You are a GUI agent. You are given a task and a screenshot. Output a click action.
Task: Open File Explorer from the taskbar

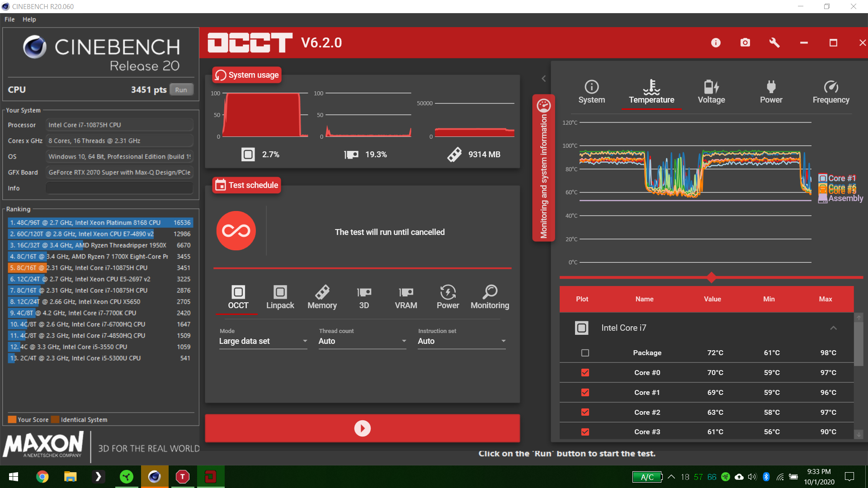click(71, 477)
